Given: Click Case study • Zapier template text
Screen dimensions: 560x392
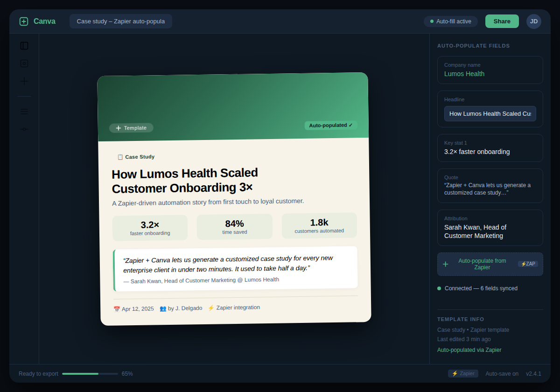Looking at the screenshot, I should pos(473,330).
